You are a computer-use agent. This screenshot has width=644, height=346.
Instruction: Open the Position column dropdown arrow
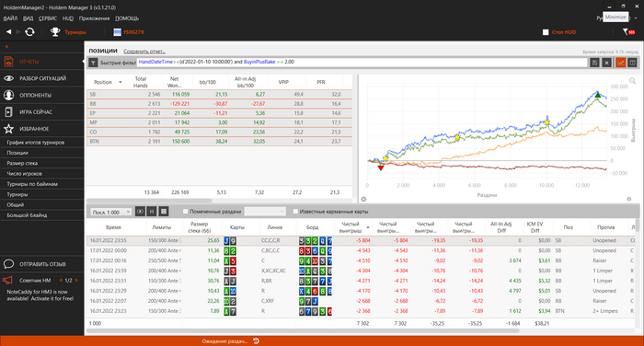coord(121,82)
